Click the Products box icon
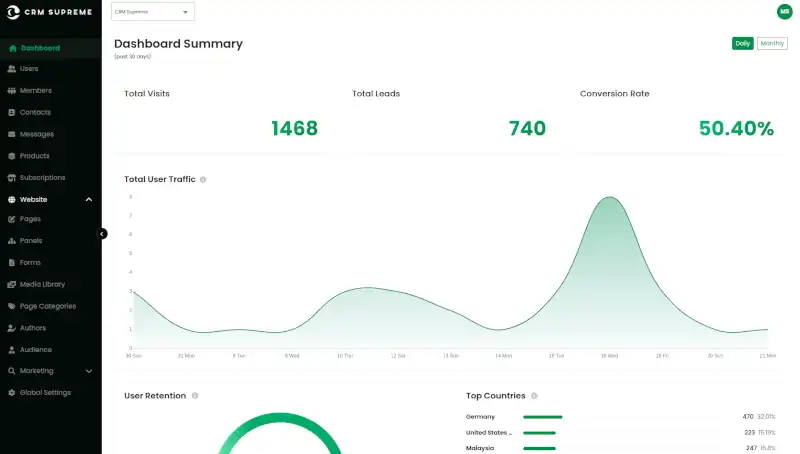The width and height of the screenshot is (800, 454). click(x=12, y=156)
